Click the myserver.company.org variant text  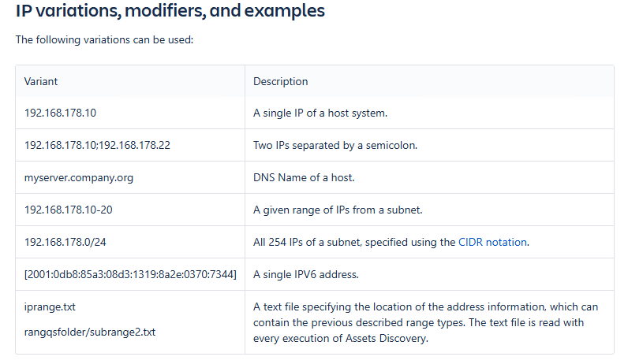79,177
